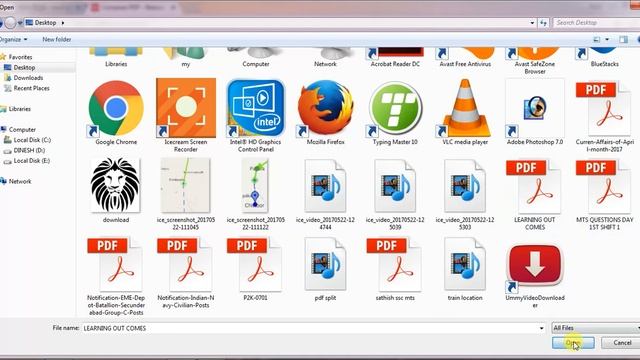The width and height of the screenshot is (640, 360).
Task: Select the P2K-0701 PDF file
Action: [x=256, y=264]
